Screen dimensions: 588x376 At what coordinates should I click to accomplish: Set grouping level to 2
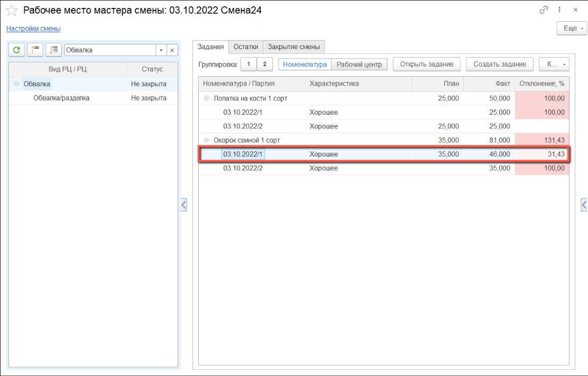click(x=265, y=64)
